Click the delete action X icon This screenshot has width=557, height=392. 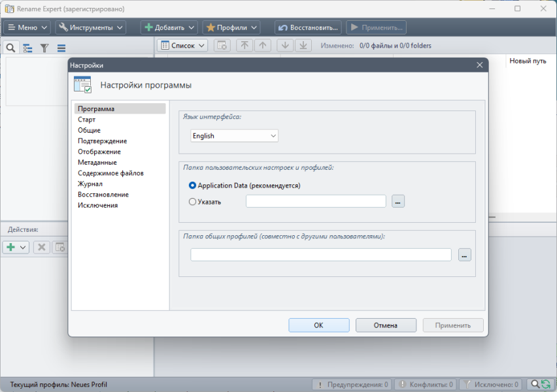42,247
